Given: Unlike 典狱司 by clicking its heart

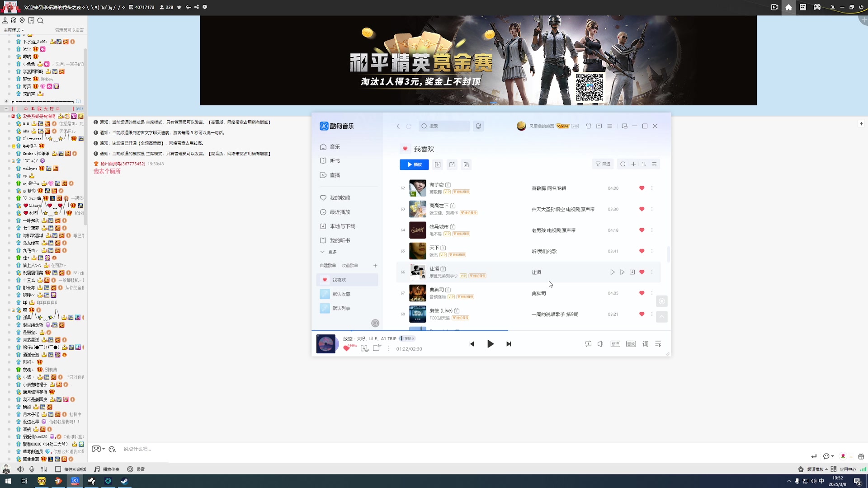Looking at the screenshot, I should click(x=642, y=293).
